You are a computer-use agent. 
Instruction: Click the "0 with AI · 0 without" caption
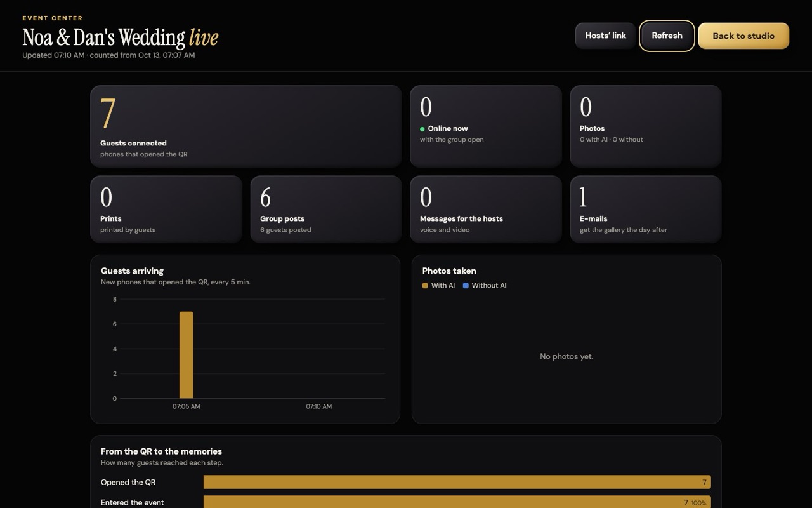click(612, 140)
